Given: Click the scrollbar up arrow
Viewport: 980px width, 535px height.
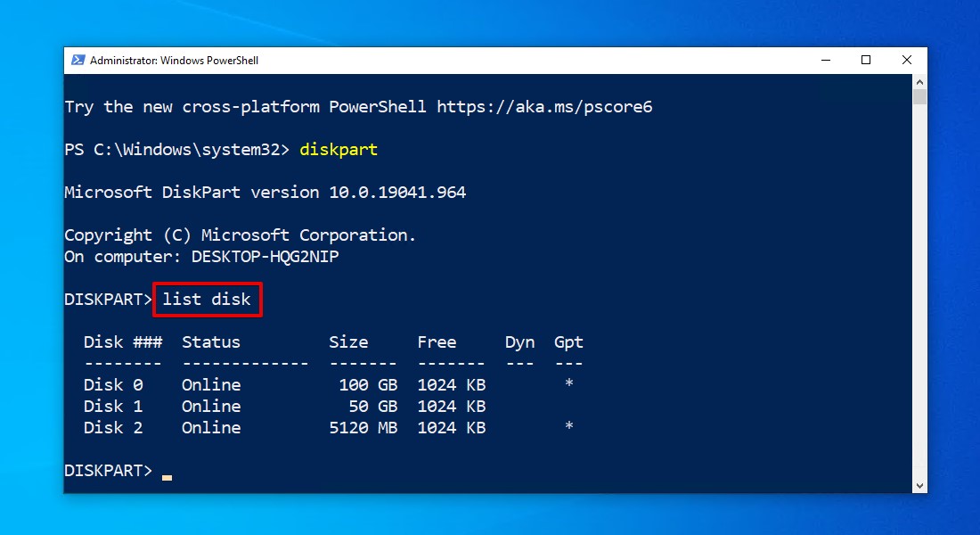Looking at the screenshot, I should click(x=919, y=82).
